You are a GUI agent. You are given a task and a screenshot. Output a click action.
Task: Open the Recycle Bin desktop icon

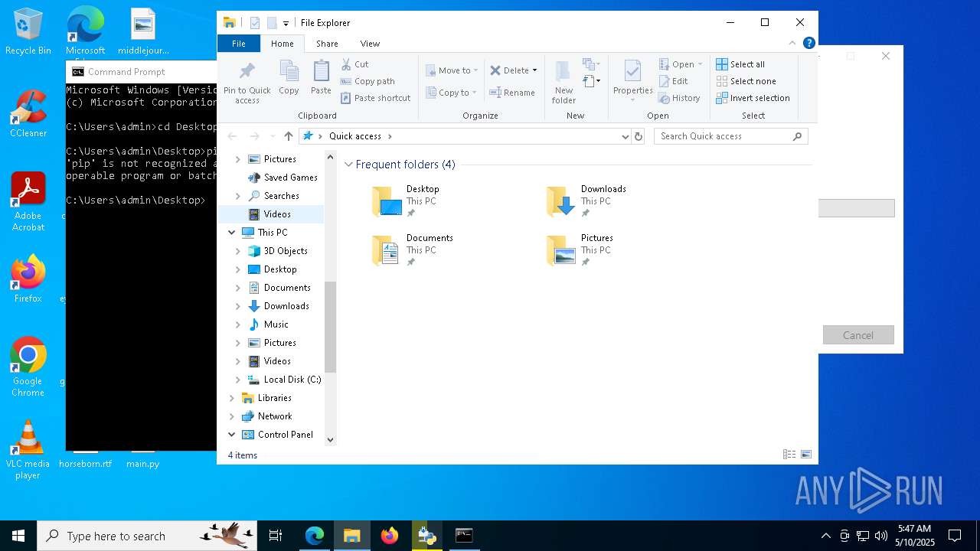click(28, 32)
